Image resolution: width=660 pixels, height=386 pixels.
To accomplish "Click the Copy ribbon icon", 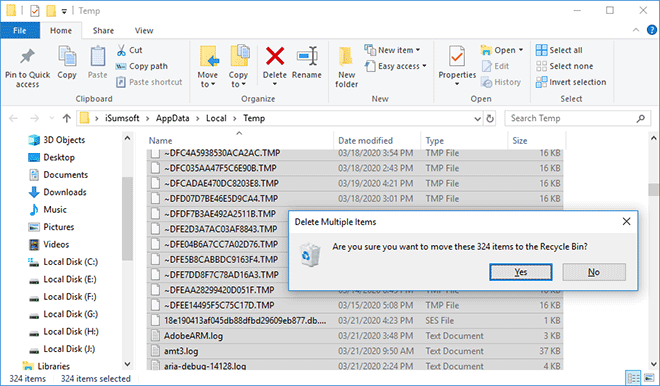I will 67,57.
